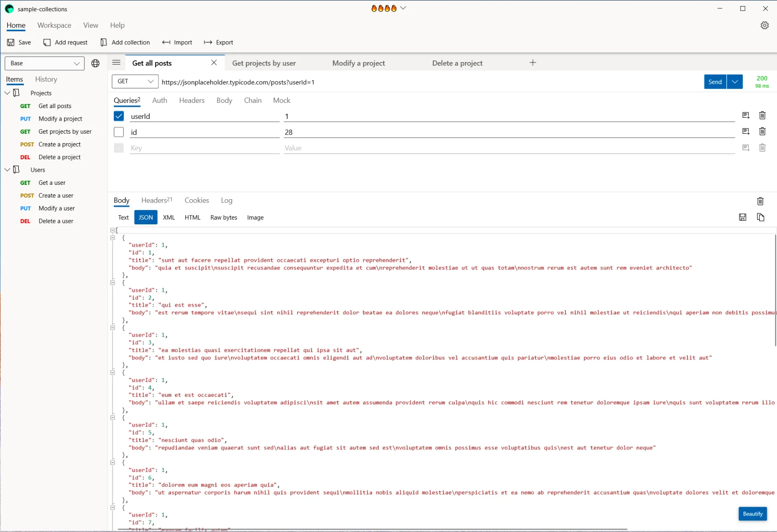The width and height of the screenshot is (777, 532).
Task: Enable the id query parameter checkbox
Action: (x=119, y=132)
